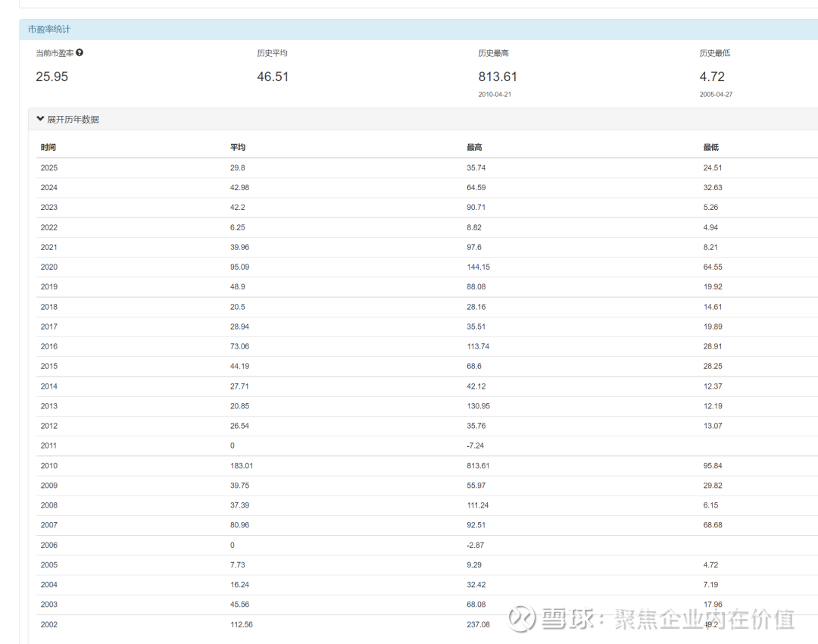
Task: Click the year 2018 row label
Action: [x=49, y=307]
